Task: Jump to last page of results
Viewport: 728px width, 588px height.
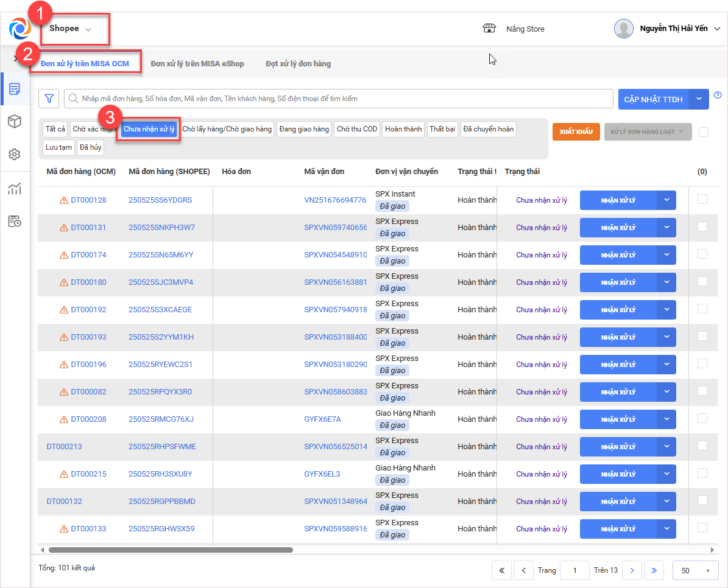Action: pos(654,570)
